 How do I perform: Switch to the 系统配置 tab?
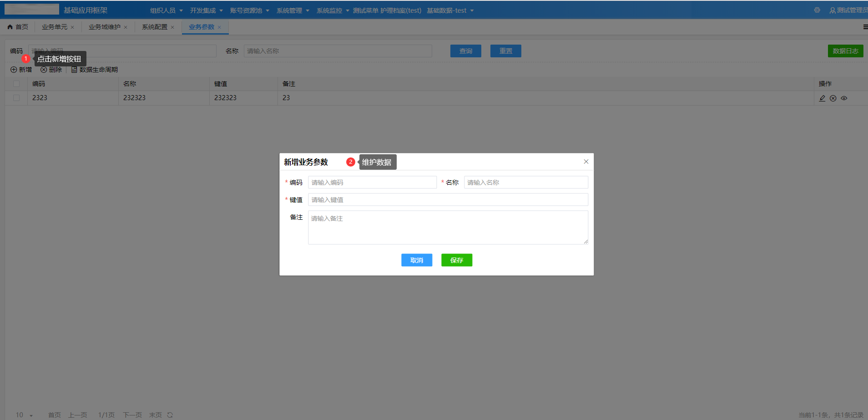tap(154, 27)
